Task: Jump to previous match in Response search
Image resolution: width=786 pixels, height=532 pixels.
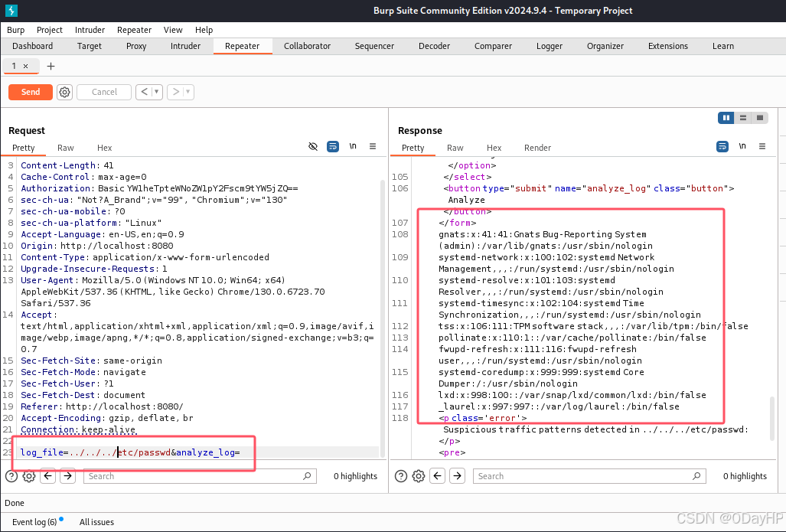Action: pos(438,476)
